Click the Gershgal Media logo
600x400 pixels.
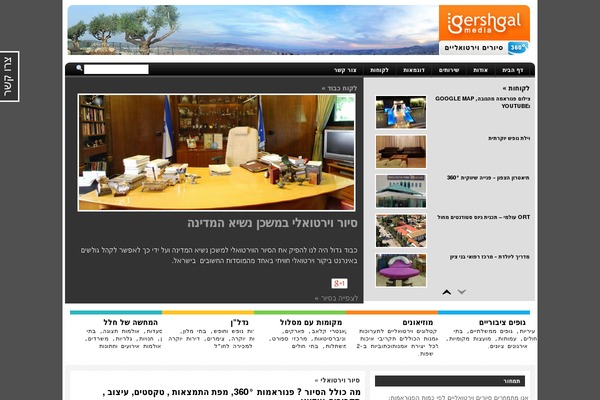[x=484, y=23]
